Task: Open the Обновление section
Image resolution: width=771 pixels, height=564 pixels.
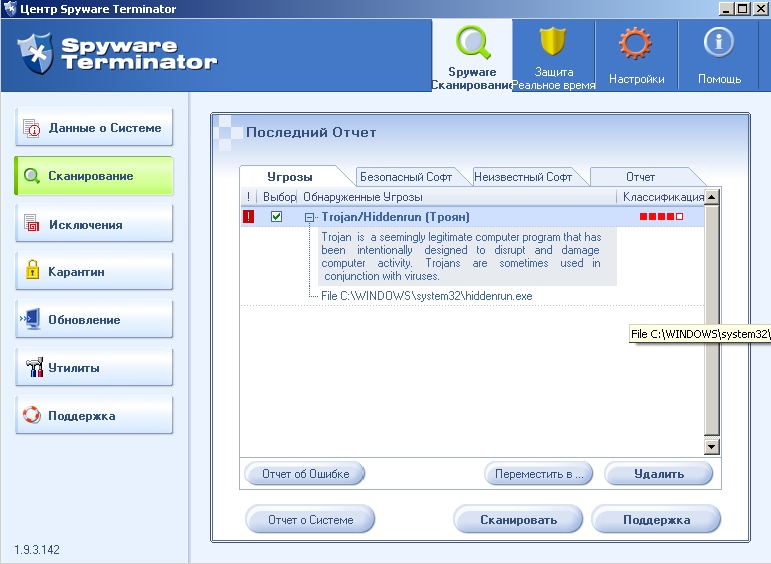Action: pyautogui.click(x=94, y=320)
